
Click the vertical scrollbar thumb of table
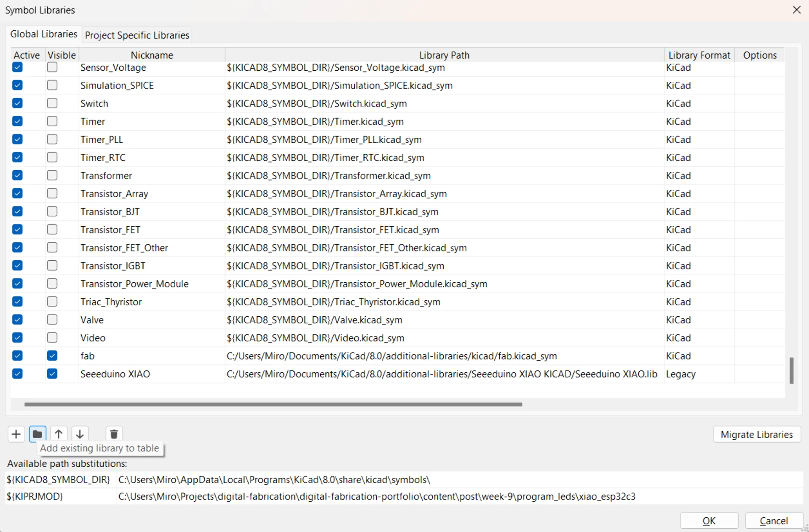pos(791,370)
